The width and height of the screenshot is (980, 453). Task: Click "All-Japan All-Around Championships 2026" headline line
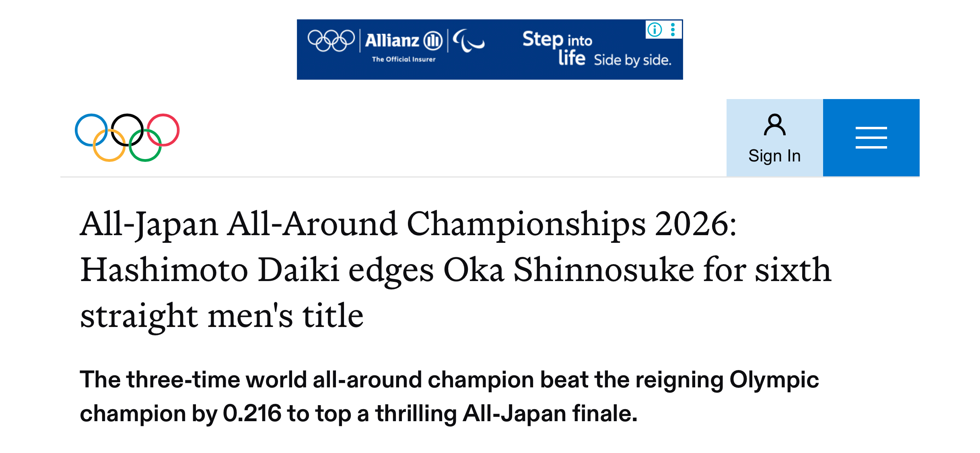(408, 224)
